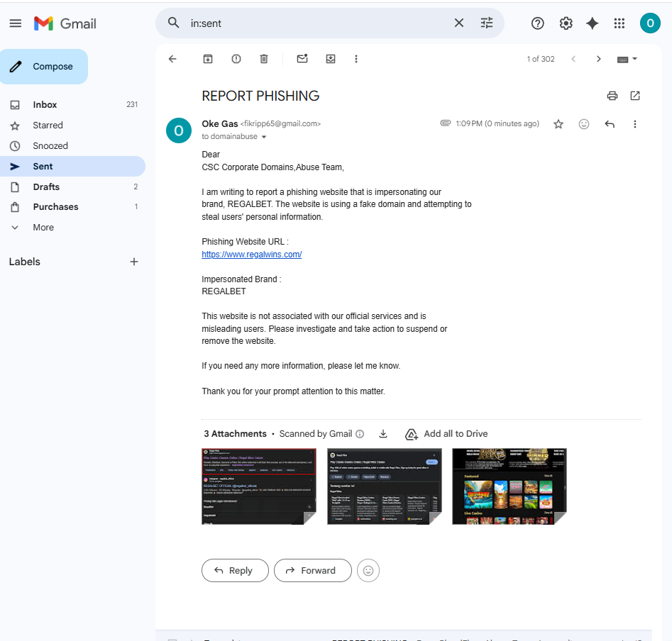672x641 pixels.
Task: Go back to the Sent list
Action: point(172,59)
